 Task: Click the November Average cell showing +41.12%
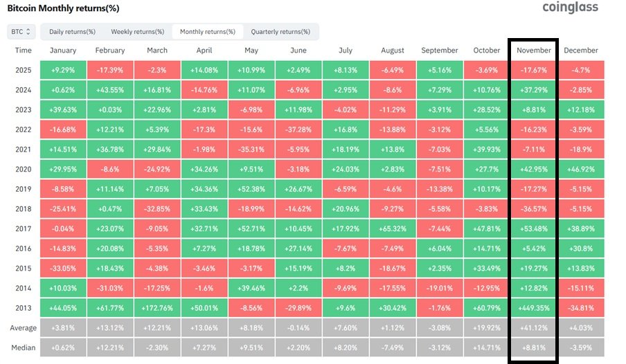tap(533, 328)
